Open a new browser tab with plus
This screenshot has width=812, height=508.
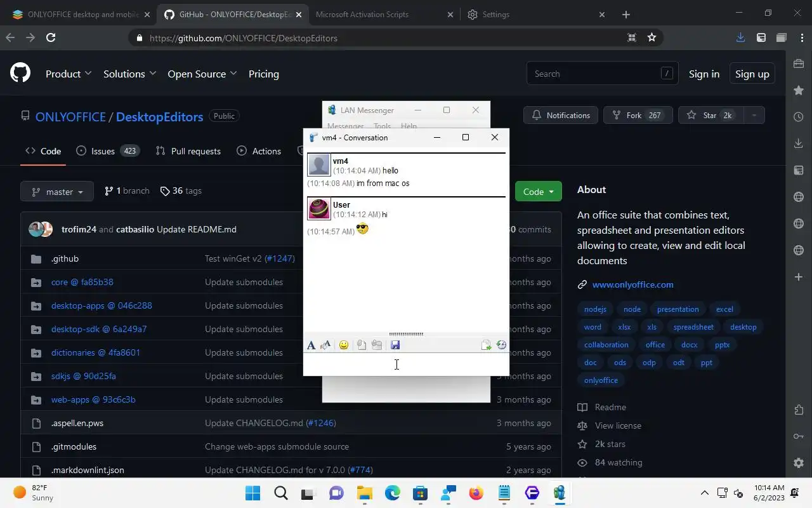pos(626,14)
